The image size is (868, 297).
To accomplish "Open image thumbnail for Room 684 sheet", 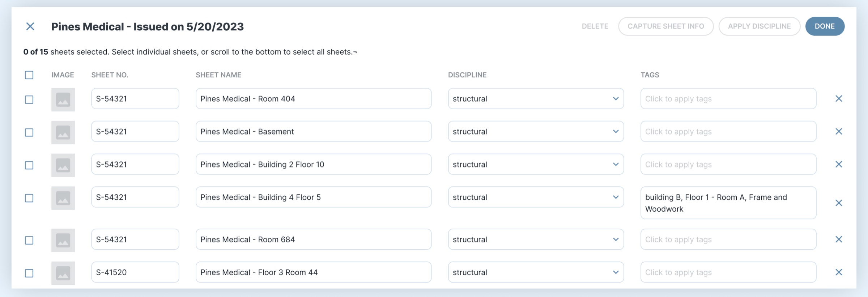I will pyautogui.click(x=63, y=240).
